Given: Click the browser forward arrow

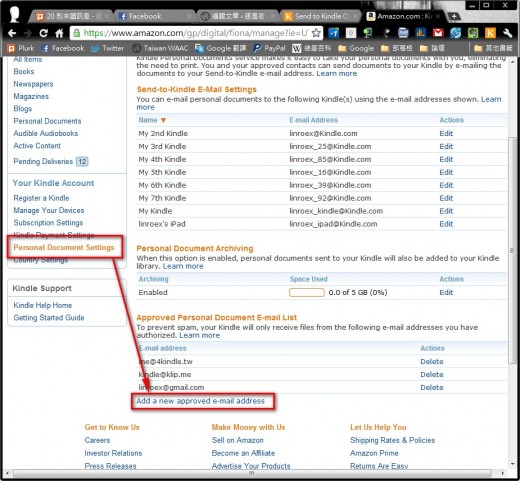Looking at the screenshot, I should (28, 33).
